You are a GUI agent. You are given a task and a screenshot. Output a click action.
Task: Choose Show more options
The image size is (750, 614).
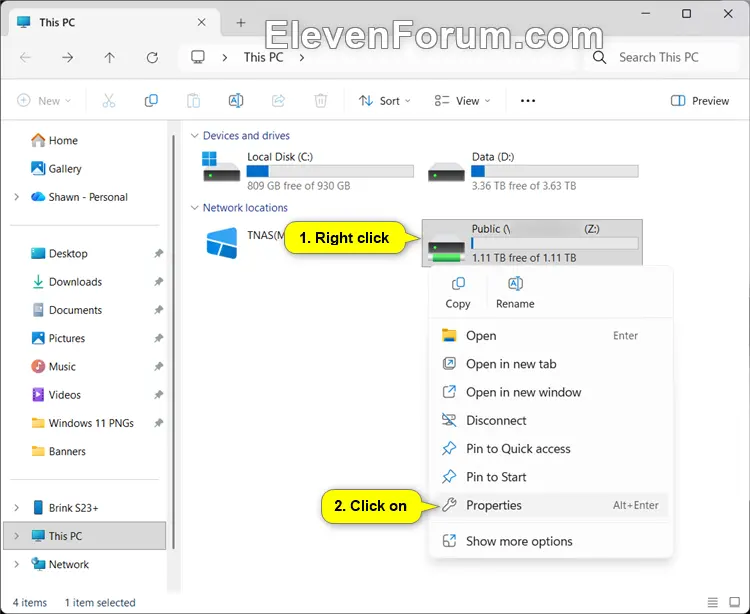pyautogui.click(x=551, y=541)
